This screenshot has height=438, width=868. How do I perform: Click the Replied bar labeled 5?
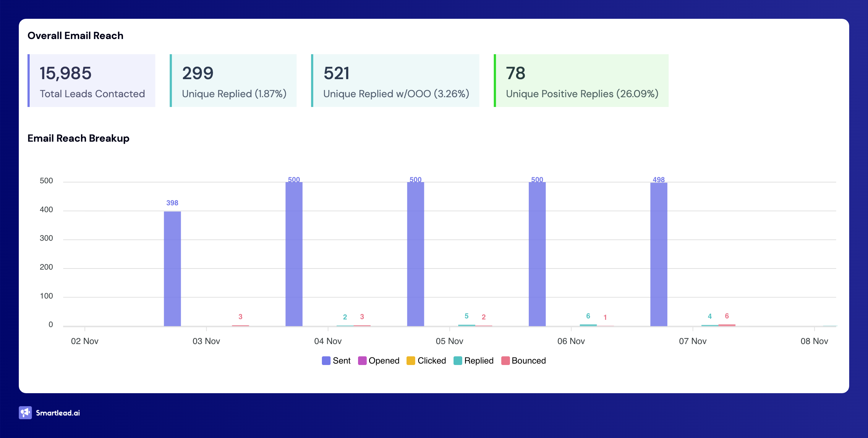(x=467, y=325)
